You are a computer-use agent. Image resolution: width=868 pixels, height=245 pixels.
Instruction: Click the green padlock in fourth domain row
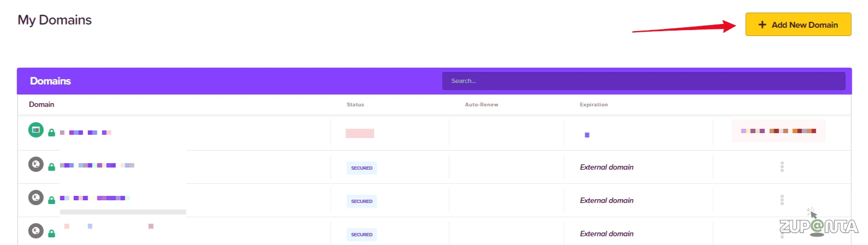coord(51,234)
